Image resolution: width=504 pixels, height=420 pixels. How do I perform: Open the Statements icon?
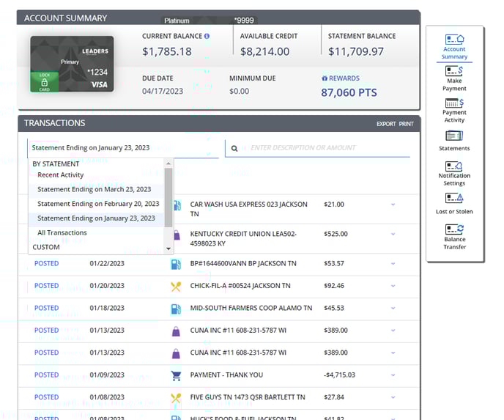tap(454, 136)
